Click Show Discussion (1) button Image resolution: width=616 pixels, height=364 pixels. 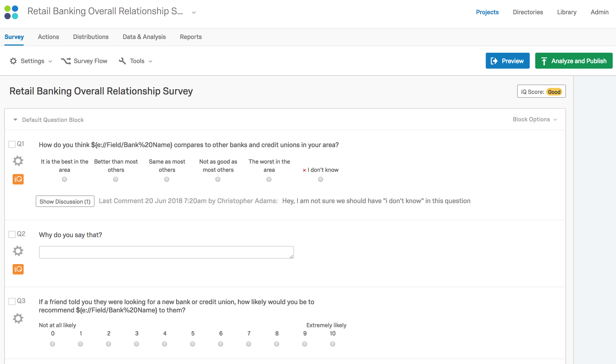(x=65, y=201)
